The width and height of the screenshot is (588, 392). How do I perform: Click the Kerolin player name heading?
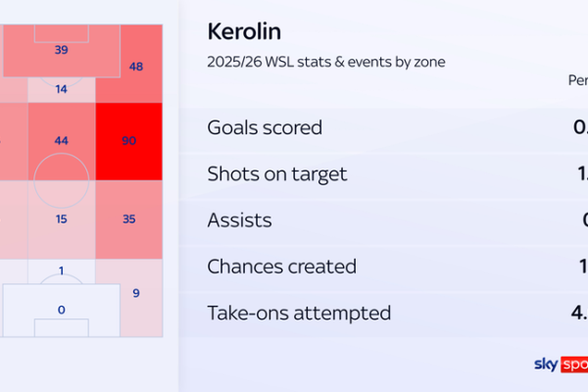pyautogui.click(x=244, y=31)
